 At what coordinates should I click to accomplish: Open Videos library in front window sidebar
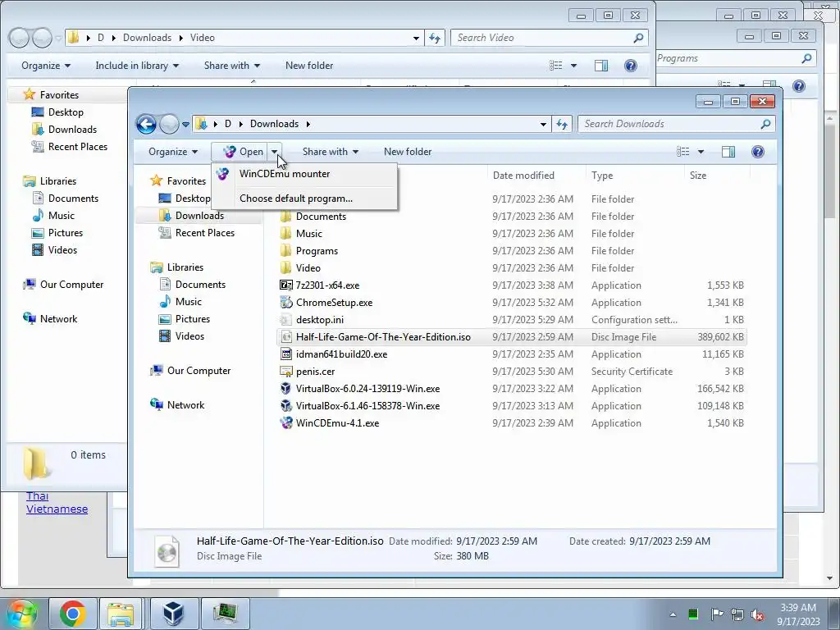(189, 336)
